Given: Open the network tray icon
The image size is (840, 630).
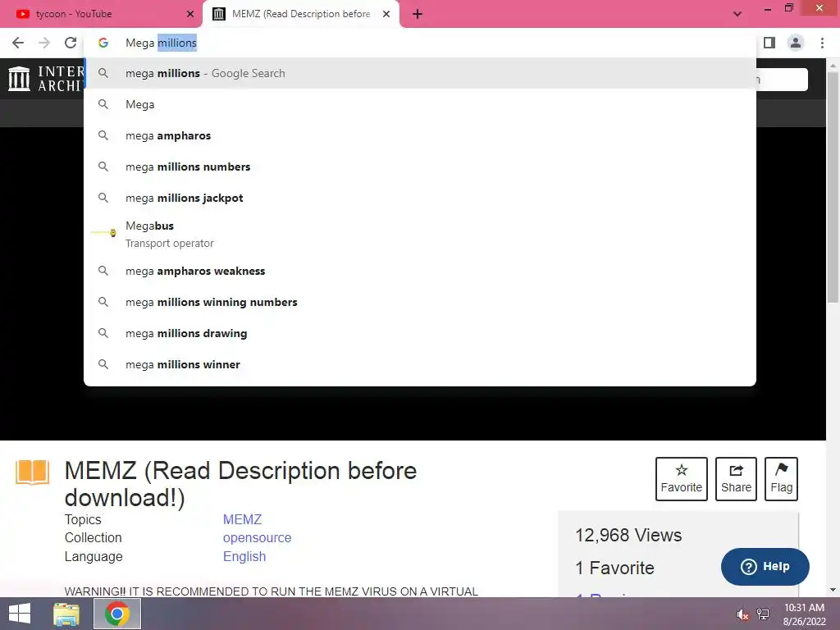Looking at the screenshot, I should 763,614.
